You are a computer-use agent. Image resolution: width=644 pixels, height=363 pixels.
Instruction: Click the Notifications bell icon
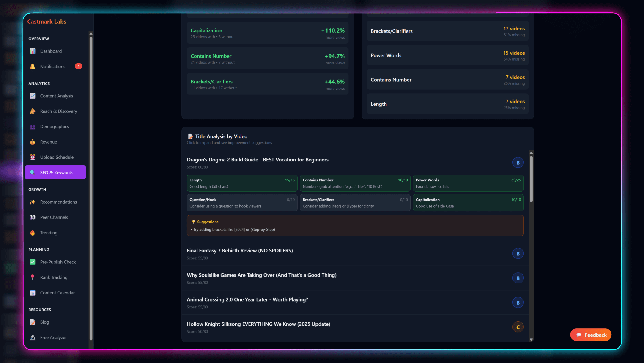(x=33, y=66)
